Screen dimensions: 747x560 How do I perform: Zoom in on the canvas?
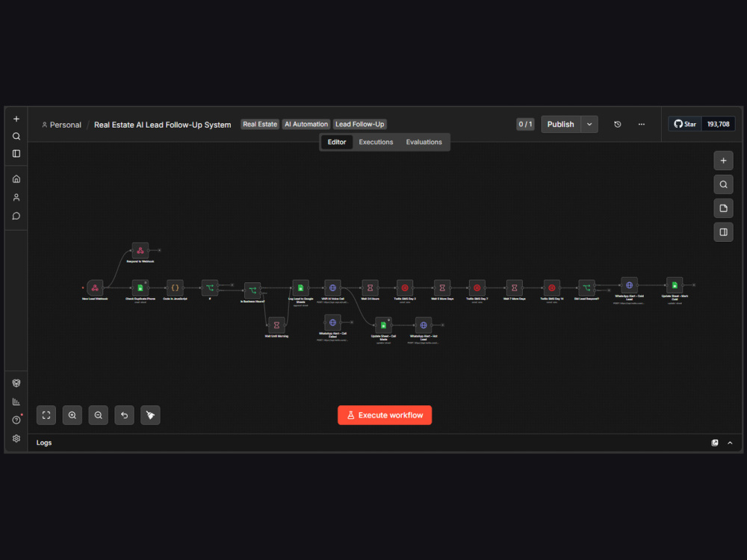[72, 415]
